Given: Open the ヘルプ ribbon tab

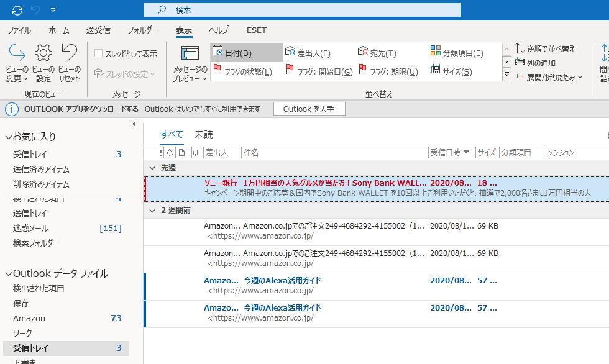Looking at the screenshot, I should coord(219,30).
